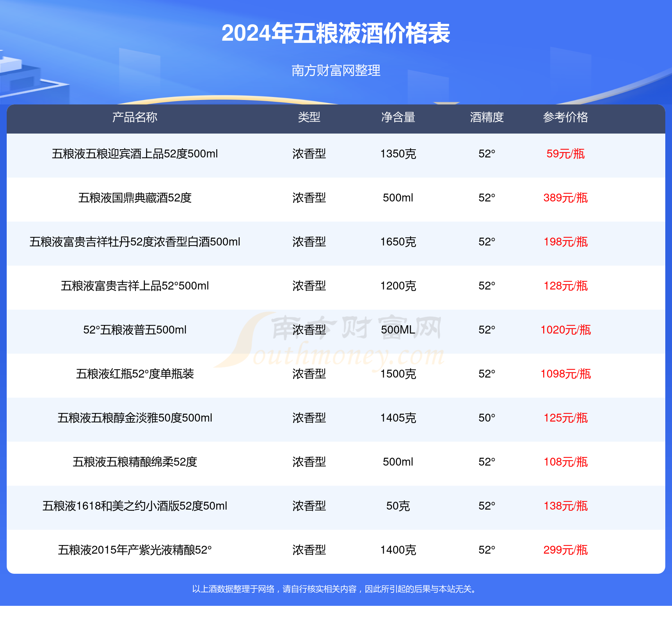Screen dimensions: 672x623
Task: Select product 五粮液富贵吉祥牡丹52度浓香型白酒500ml
Action: pos(135,242)
